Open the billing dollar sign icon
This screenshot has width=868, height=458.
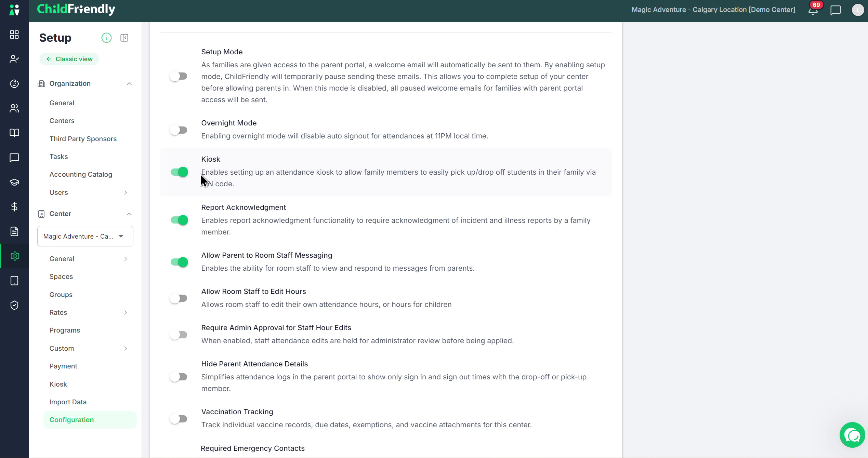(x=14, y=207)
